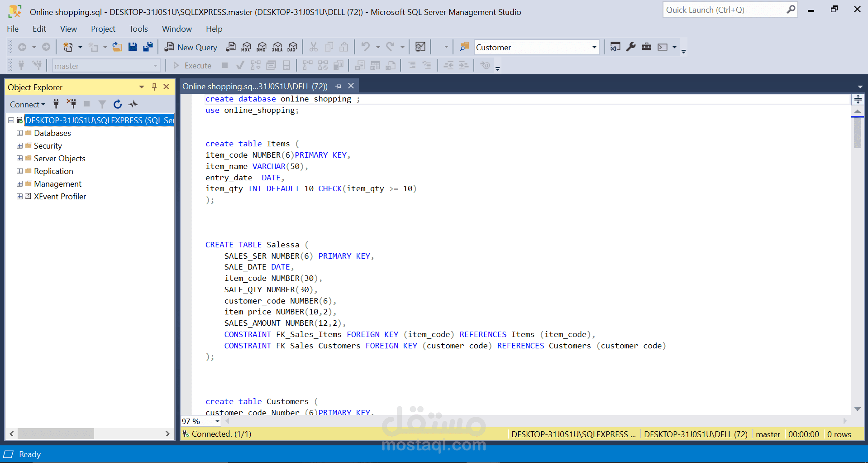Close the Online shopping.sql tab

(351, 86)
